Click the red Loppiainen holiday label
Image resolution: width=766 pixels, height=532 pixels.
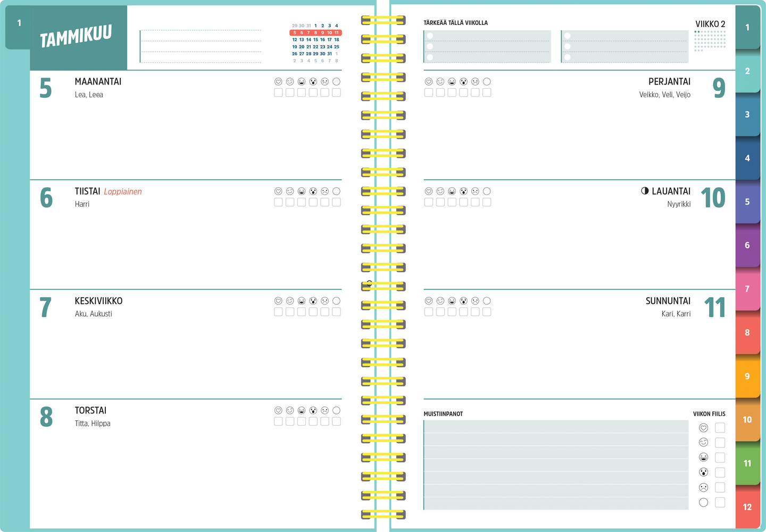pyautogui.click(x=123, y=192)
